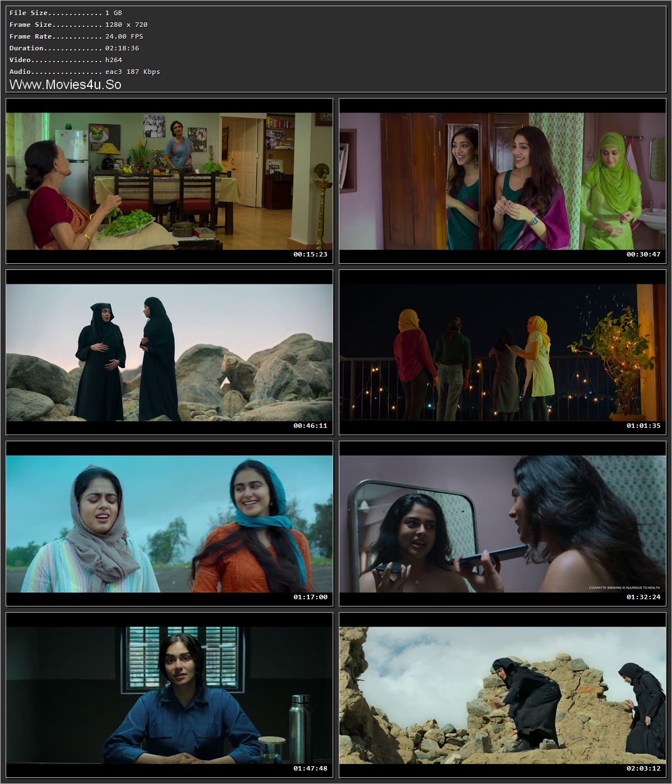Click the 'Cigarette smoking is injurious' disclaimer text
This screenshot has width=672, height=784.
coord(624,587)
